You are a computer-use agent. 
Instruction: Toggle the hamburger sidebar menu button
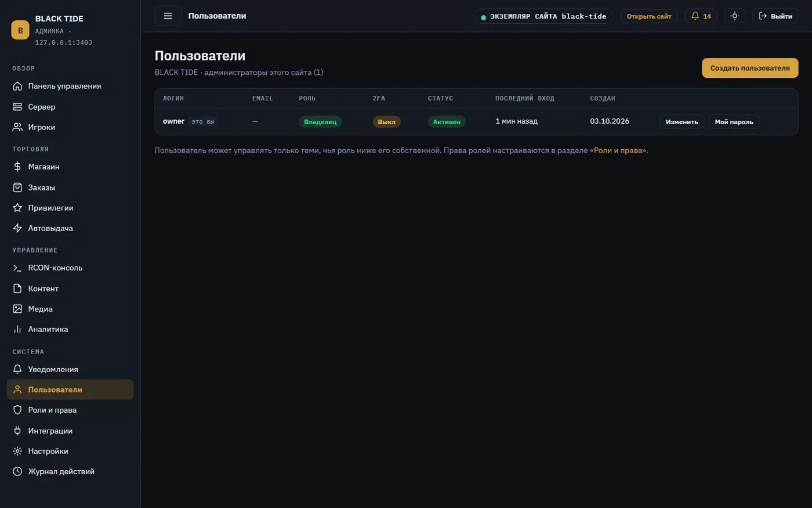168,16
